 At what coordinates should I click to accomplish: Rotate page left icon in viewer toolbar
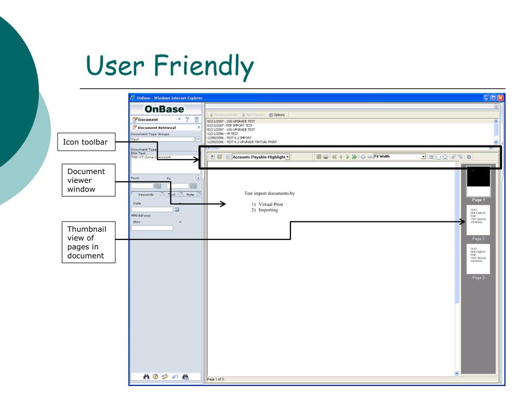click(454, 157)
